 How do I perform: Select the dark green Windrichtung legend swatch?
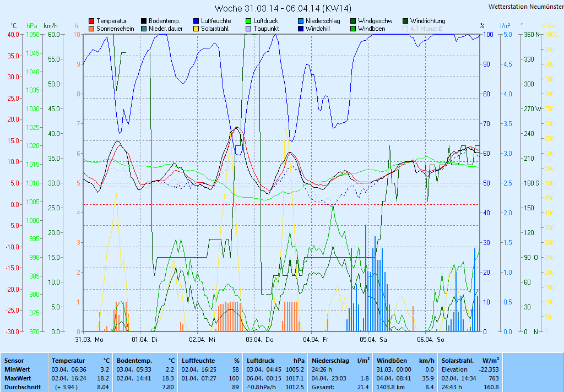coord(405,21)
